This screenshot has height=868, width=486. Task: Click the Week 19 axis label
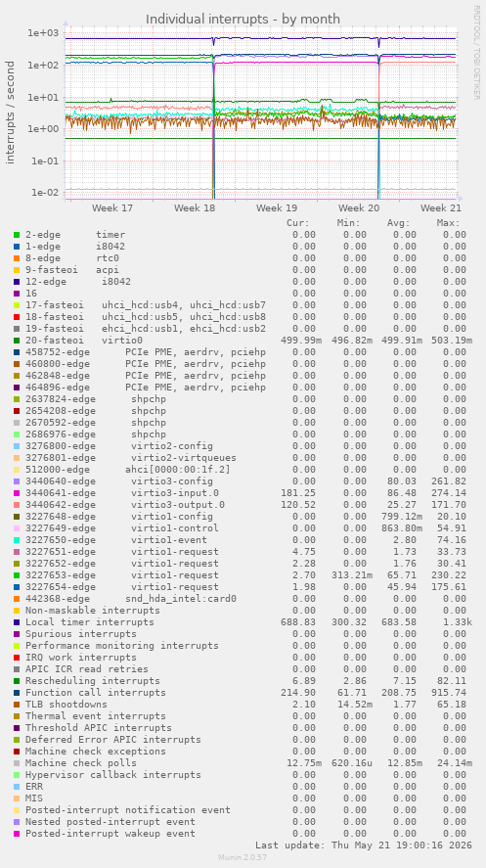(x=277, y=208)
